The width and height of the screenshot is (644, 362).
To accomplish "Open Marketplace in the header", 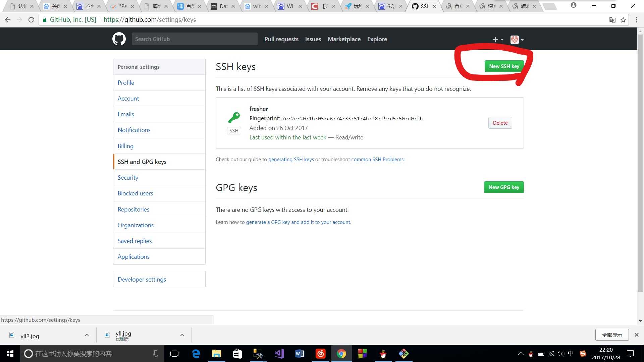I will pos(344,39).
